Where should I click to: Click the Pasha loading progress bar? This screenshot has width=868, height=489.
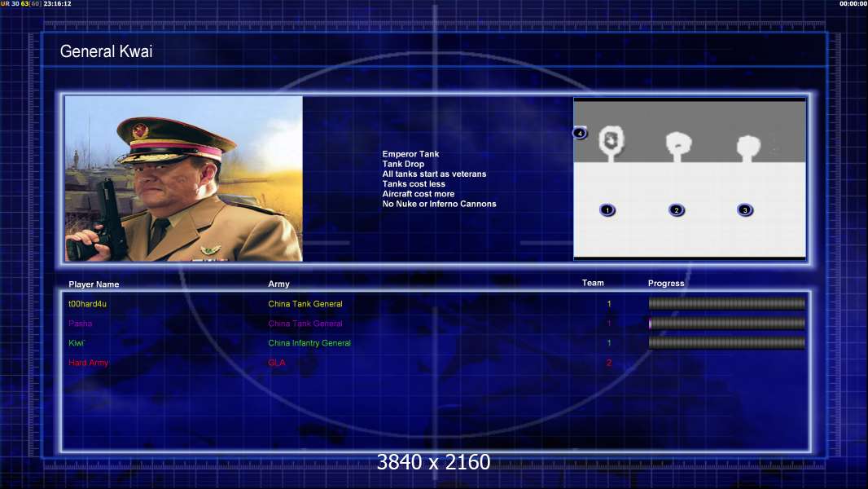click(x=727, y=324)
